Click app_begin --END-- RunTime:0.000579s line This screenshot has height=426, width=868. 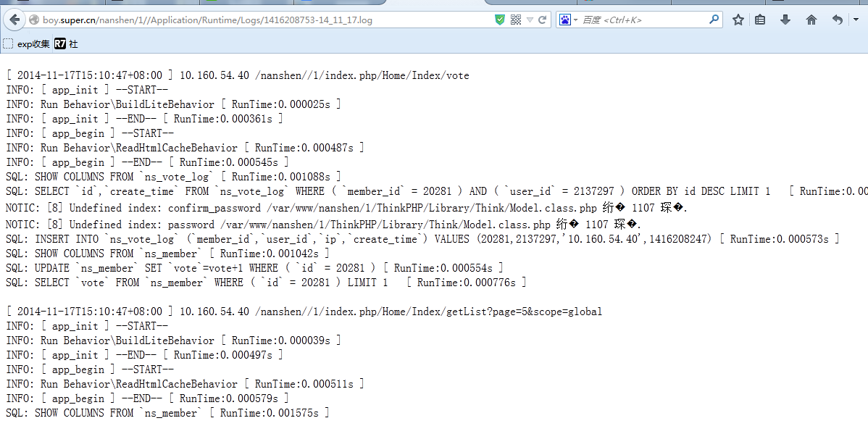[x=147, y=398]
